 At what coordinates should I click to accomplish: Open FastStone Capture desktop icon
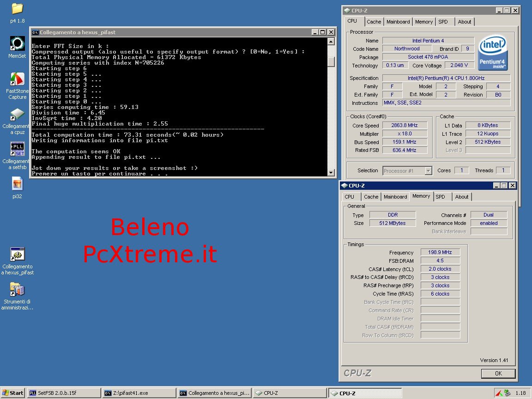[17, 79]
